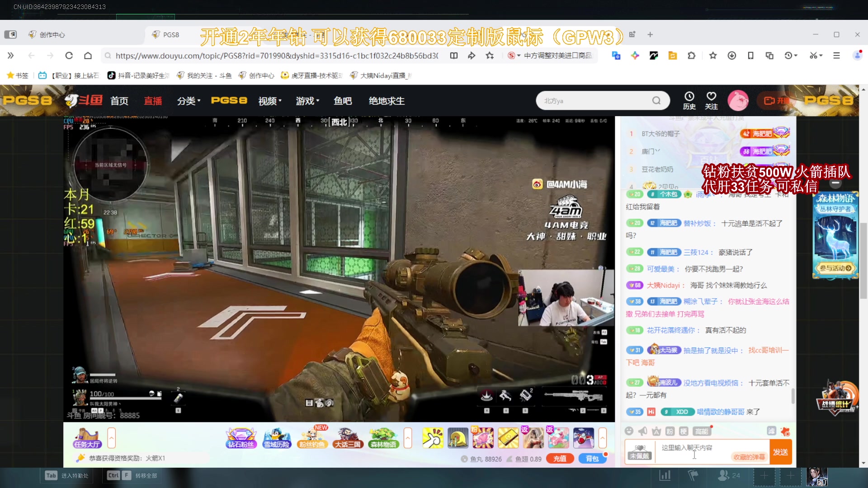
Task: Open the 森林物语 activity icon
Action: tap(383, 438)
